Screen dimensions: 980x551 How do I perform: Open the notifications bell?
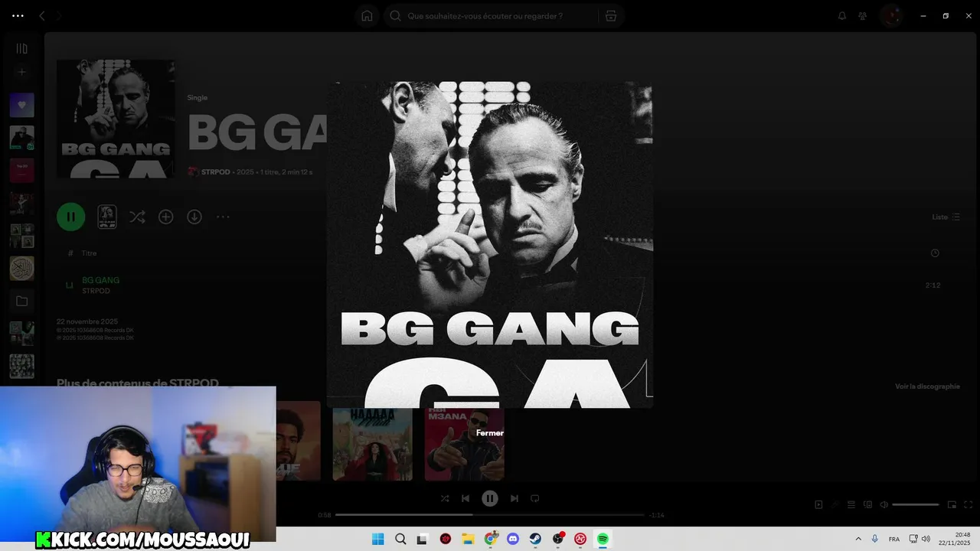(x=842, y=16)
